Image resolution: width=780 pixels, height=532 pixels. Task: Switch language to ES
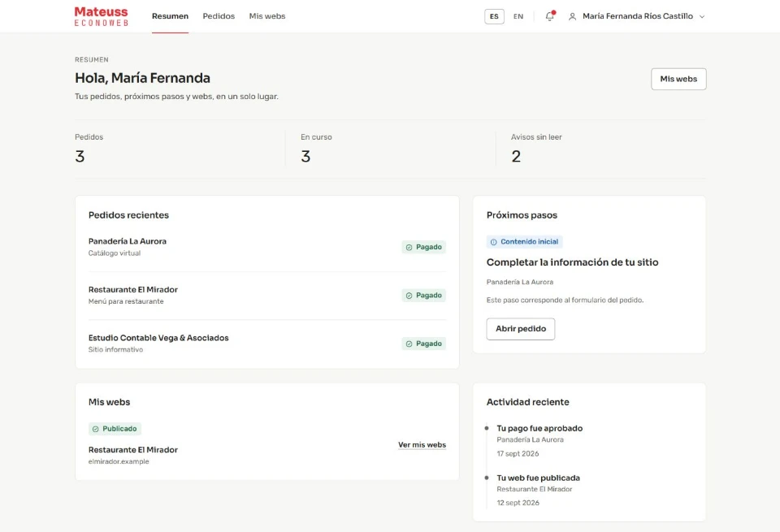click(x=494, y=16)
